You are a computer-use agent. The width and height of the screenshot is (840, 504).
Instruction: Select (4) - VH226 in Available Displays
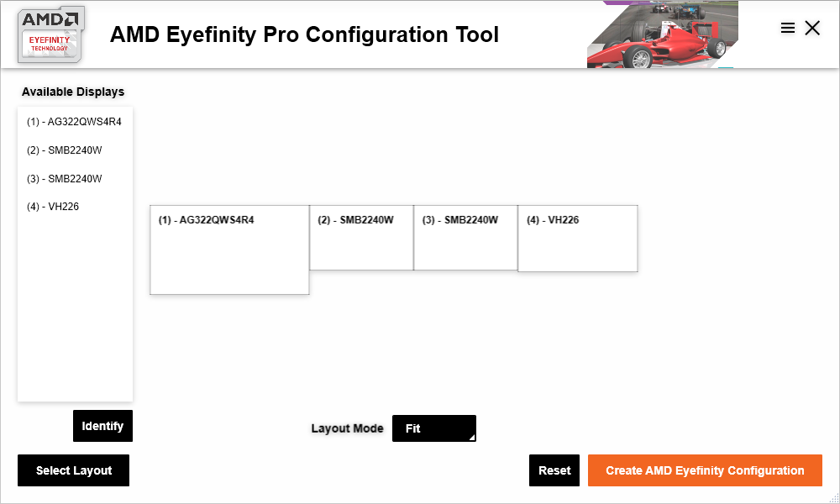[x=53, y=206]
